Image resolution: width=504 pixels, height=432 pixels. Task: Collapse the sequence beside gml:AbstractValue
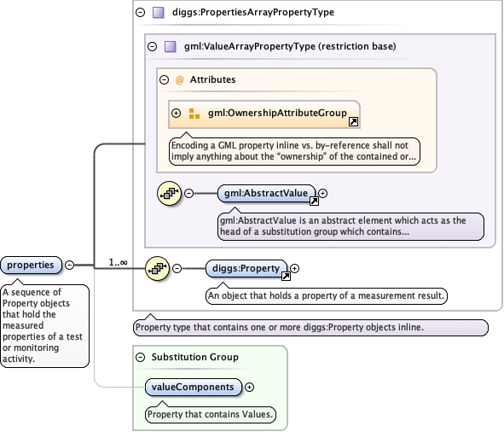pos(189,194)
